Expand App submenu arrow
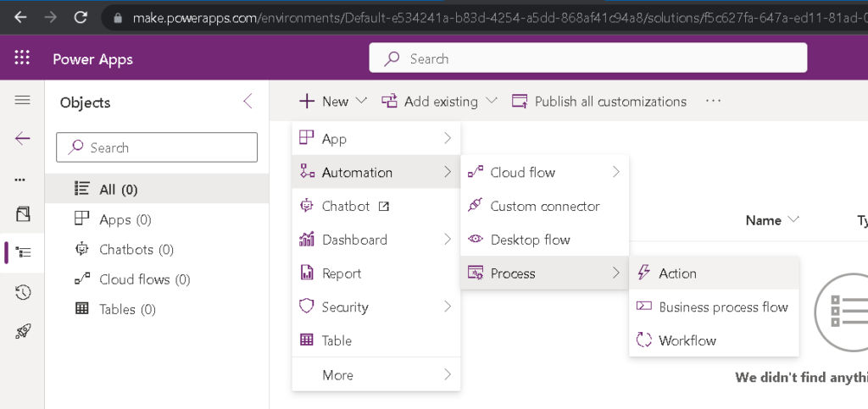The width and height of the screenshot is (868, 409). [448, 138]
